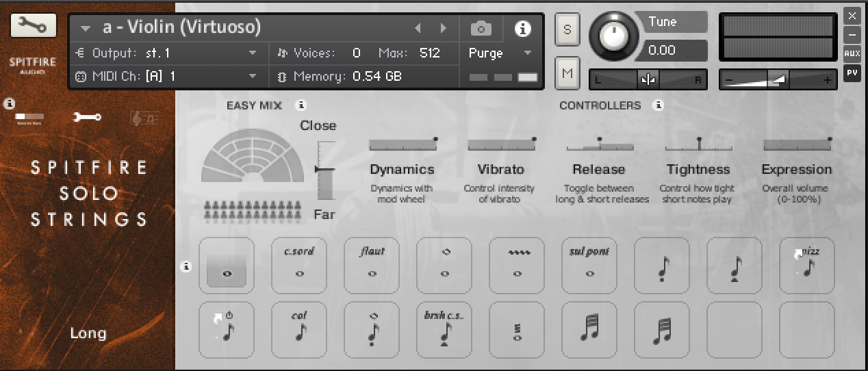Select the long harmonics diamond articulation
Image resolution: width=868 pixels, height=371 pixels.
pyautogui.click(x=444, y=266)
